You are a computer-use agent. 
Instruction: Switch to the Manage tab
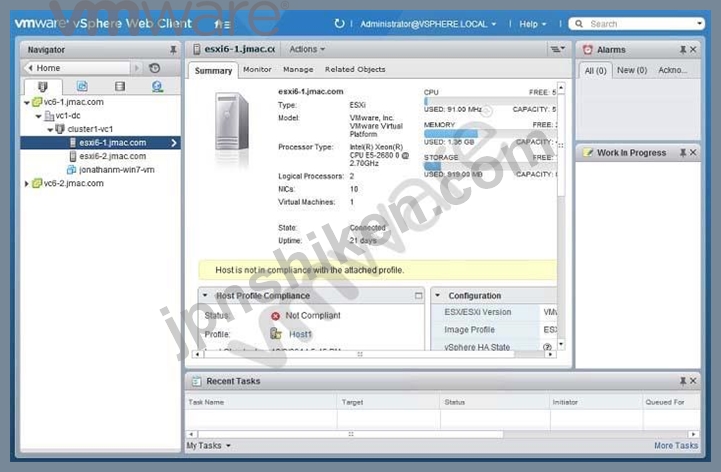[298, 69]
